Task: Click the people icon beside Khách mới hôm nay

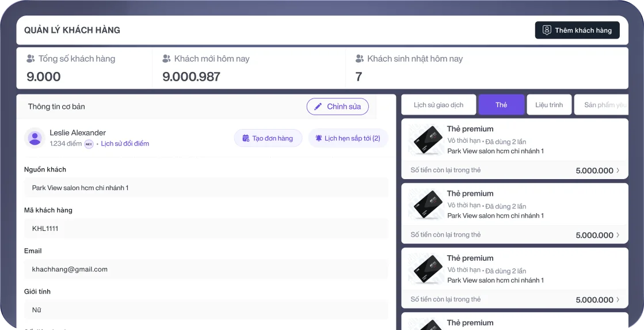Action: (167, 59)
